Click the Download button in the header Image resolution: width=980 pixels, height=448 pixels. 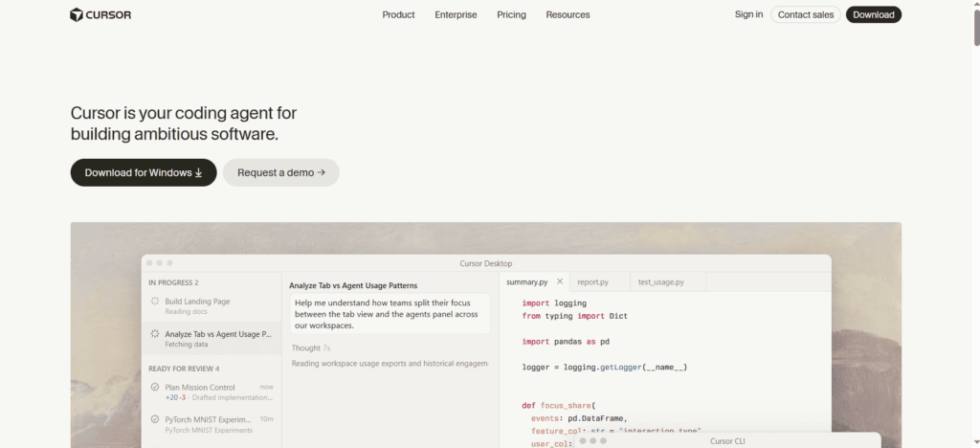coord(873,14)
